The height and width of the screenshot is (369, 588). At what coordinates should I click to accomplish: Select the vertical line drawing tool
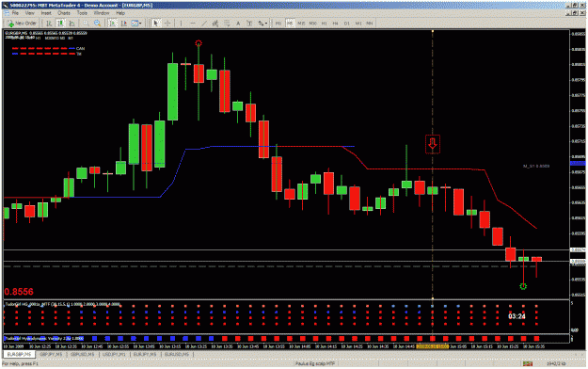[182, 24]
